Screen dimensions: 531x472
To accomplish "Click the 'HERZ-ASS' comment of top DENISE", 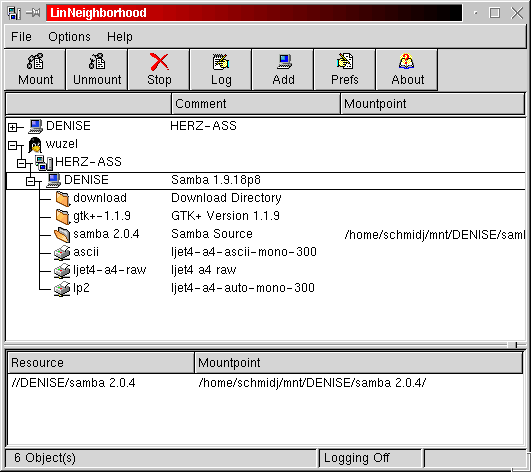I will [203, 126].
